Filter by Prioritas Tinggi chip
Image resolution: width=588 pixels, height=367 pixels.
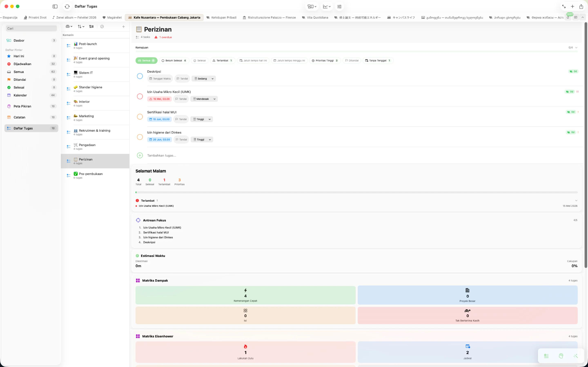coord(325,61)
